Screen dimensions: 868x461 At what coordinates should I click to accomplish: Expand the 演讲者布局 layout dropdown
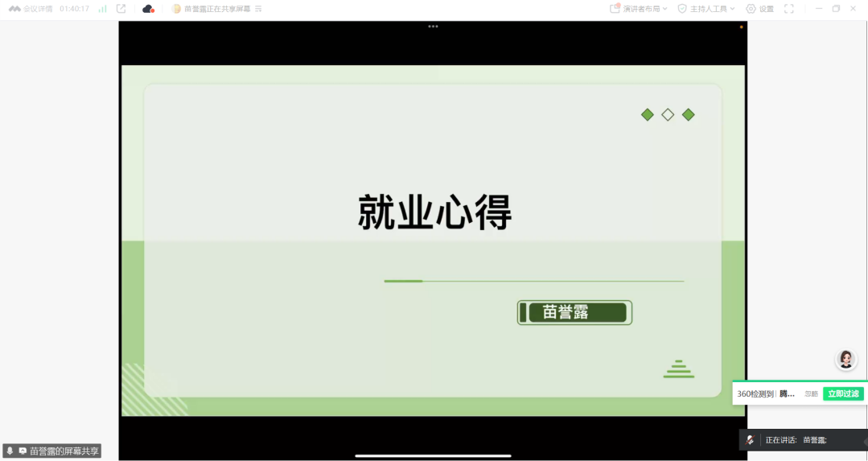coord(639,9)
